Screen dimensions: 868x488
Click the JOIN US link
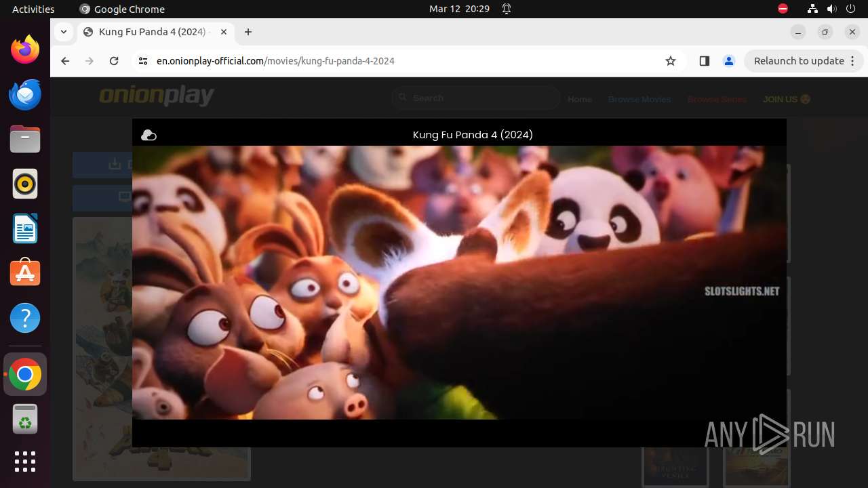(x=787, y=99)
